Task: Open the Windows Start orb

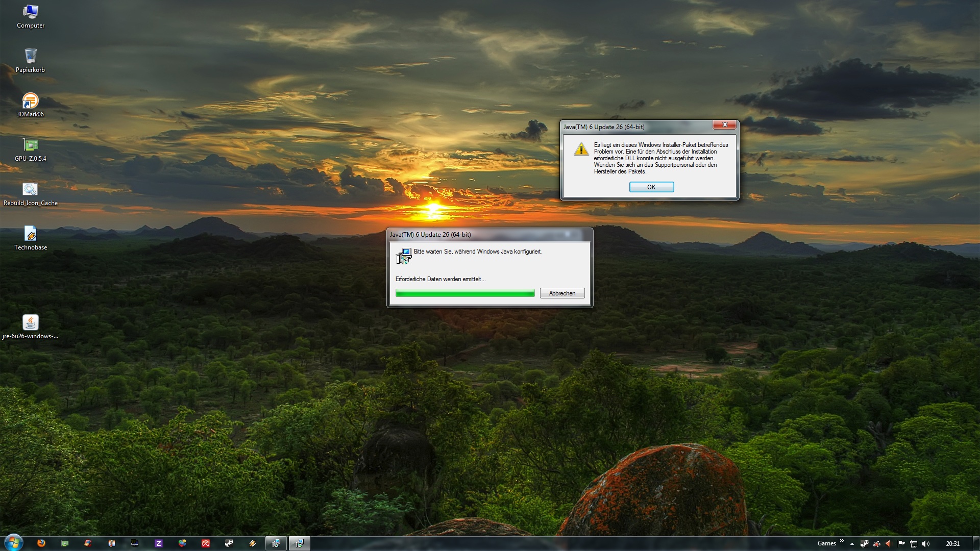Action: [x=13, y=543]
